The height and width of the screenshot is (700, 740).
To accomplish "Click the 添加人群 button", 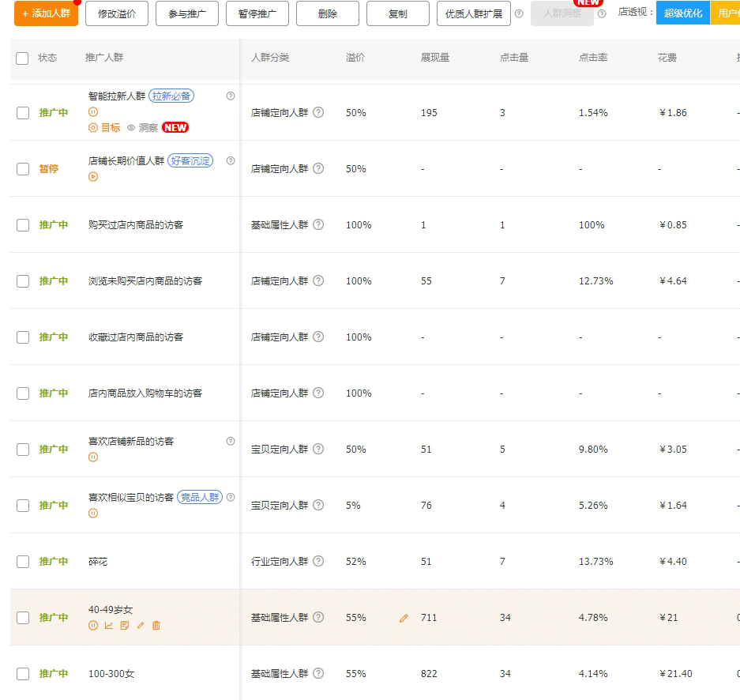I will 46,13.
